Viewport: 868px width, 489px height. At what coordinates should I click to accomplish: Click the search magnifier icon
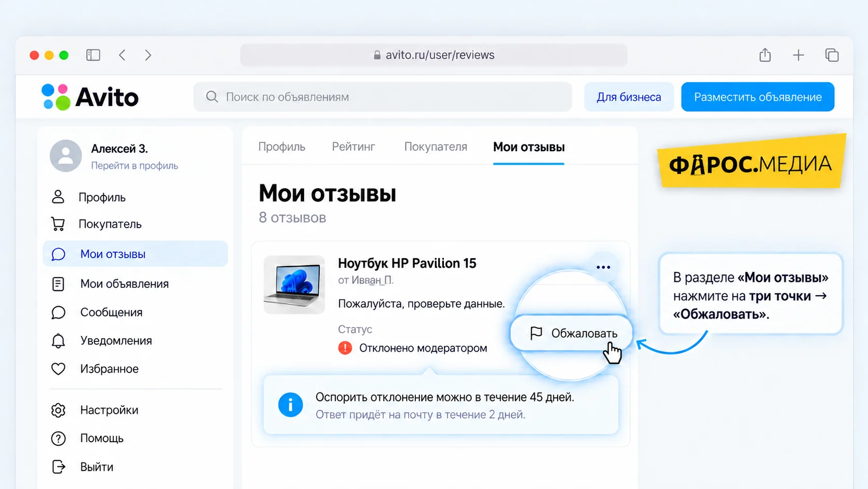[212, 97]
